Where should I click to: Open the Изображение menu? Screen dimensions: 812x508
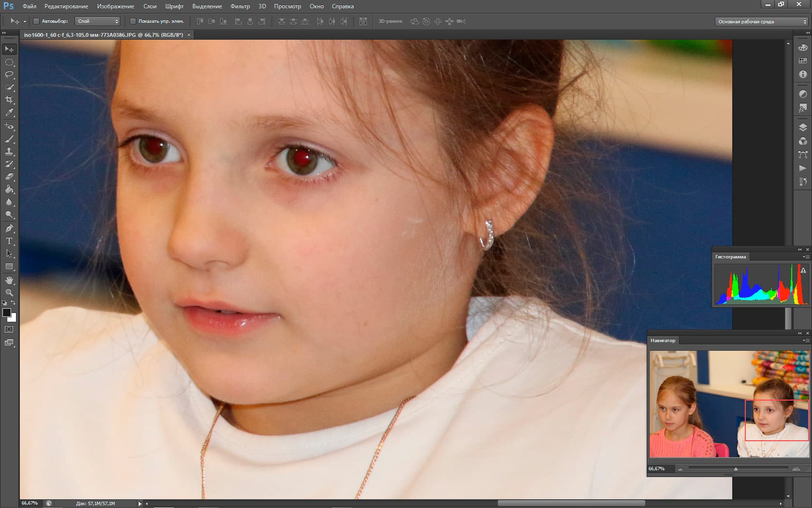[x=116, y=6]
